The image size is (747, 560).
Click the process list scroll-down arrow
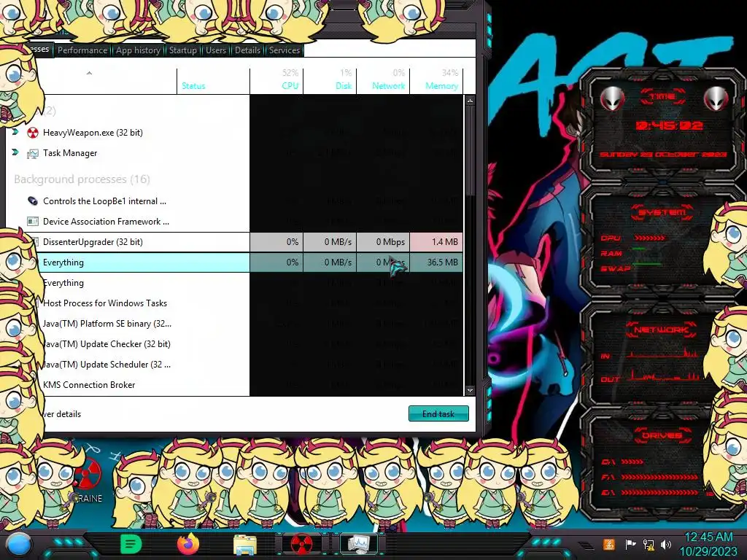point(471,391)
